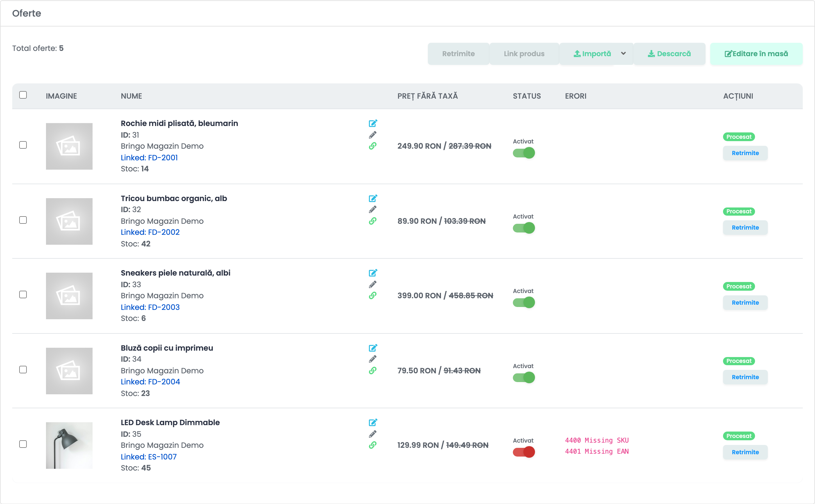Click green link icon for Rochie midi plisată
This screenshot has height=504, width=815.
point(373,146)
